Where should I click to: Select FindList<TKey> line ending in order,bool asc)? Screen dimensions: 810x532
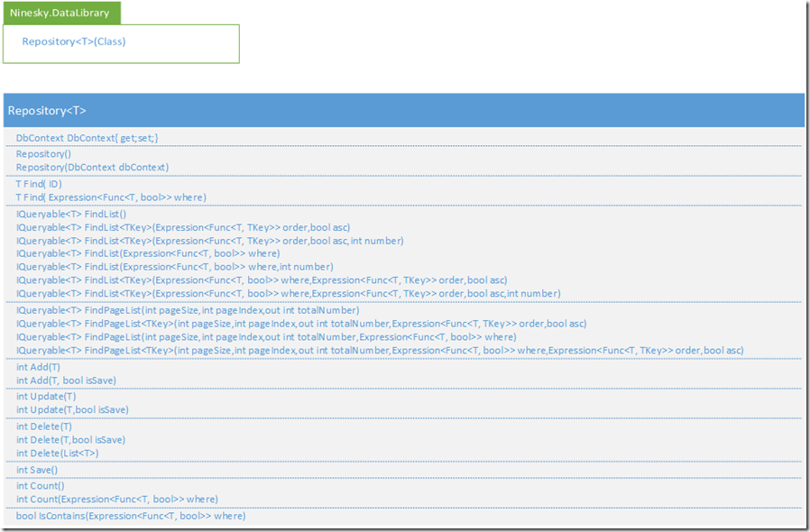point(183,227)
